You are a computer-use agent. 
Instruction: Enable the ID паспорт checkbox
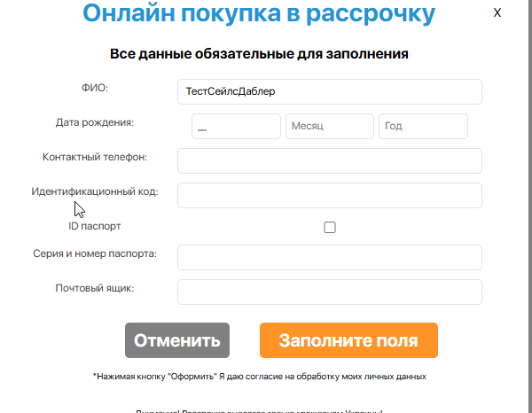330,227
